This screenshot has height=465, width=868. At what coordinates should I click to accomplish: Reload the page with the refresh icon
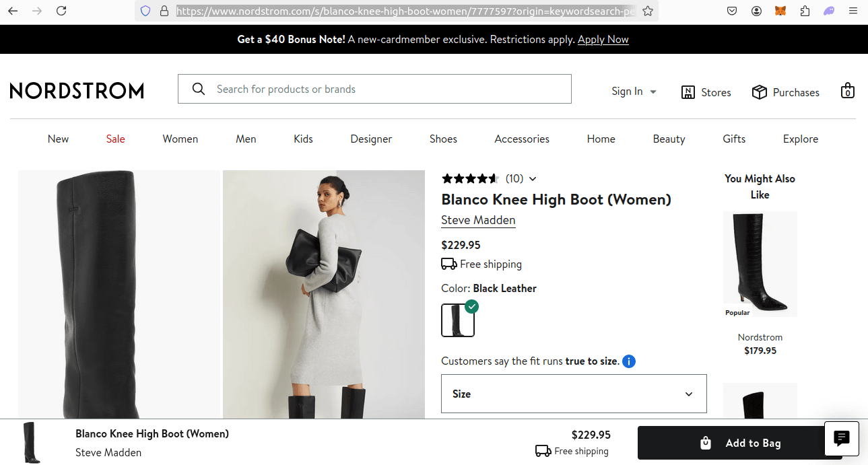tap(61, 11)
